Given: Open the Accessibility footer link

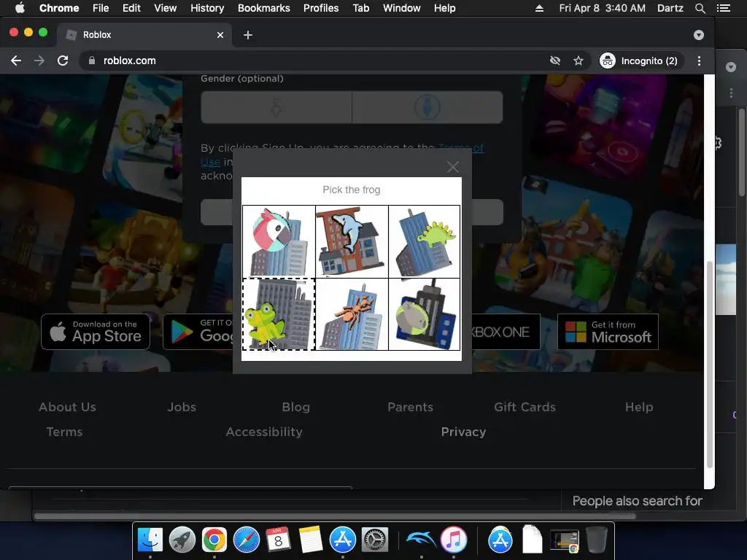Looking at the screenshot, I should (264, 432).
